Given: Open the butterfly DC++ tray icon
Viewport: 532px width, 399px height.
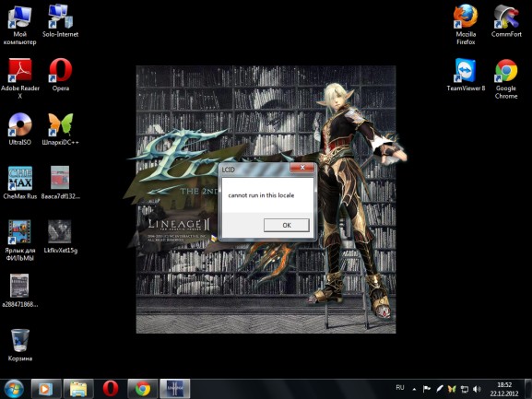Looking at the screenshot, I should click(452, 389).
